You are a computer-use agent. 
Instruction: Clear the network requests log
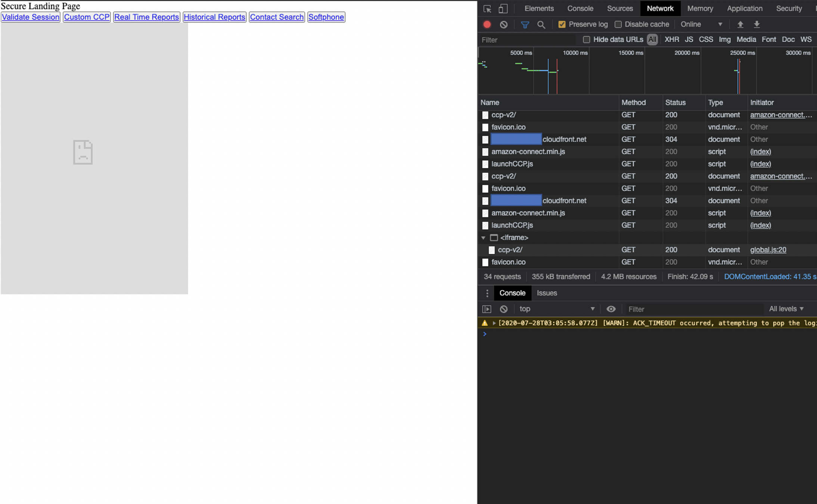point(504,24)
